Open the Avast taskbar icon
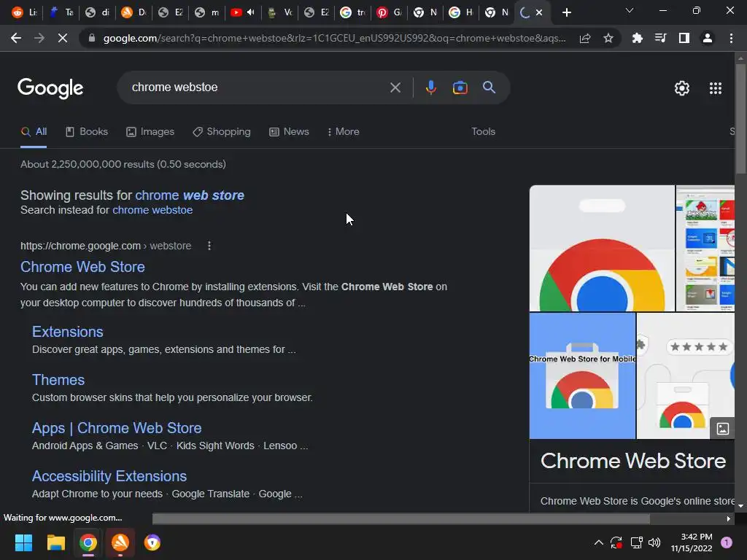The image size is (747, 560). tap(120, 542)
